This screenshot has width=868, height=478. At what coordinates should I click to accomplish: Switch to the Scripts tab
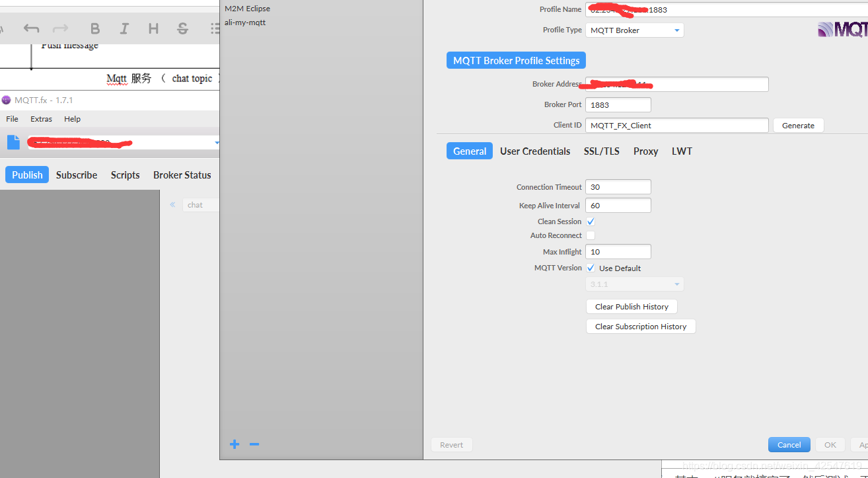125,175
